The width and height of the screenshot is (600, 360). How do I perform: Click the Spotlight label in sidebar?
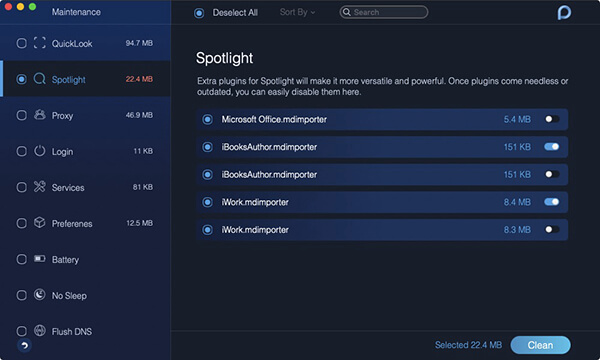(x=68, y=80)
